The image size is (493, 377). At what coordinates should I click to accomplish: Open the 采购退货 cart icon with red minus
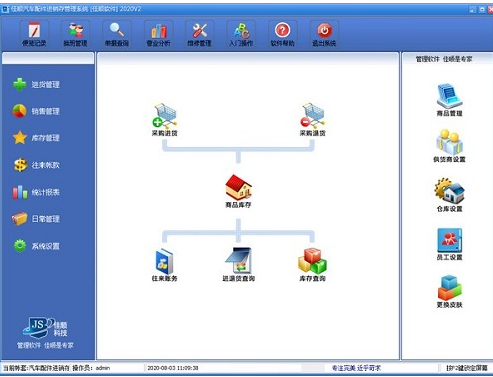[312, 116]
